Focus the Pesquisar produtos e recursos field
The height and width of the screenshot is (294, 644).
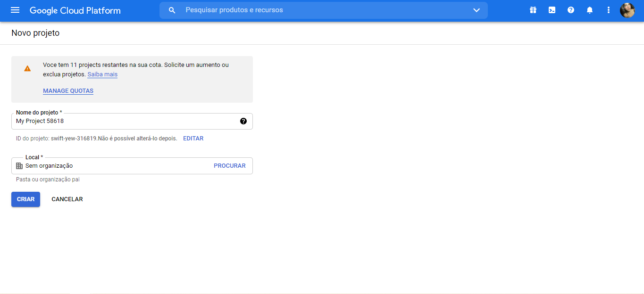(x=324, y=10)
